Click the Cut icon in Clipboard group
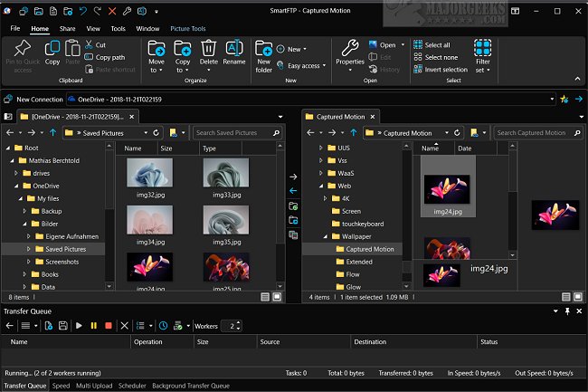Viewport: 588px width, 392px height. [x=89, y=44]
